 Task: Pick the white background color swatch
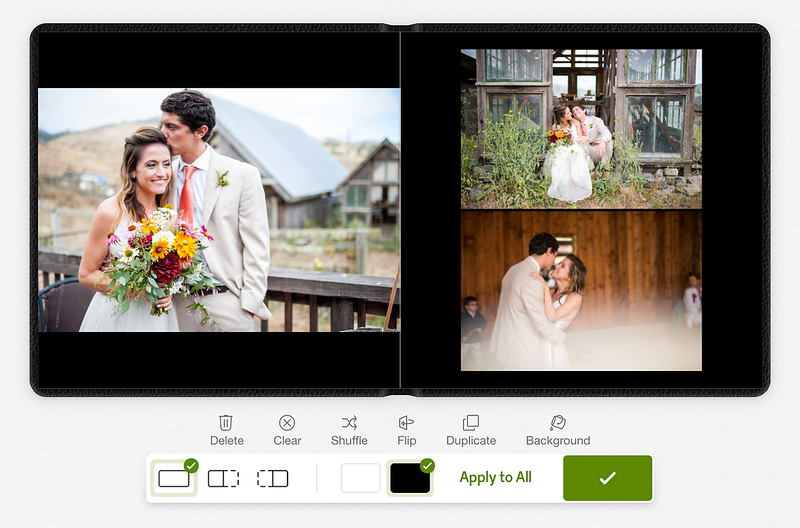pos(361,478)
